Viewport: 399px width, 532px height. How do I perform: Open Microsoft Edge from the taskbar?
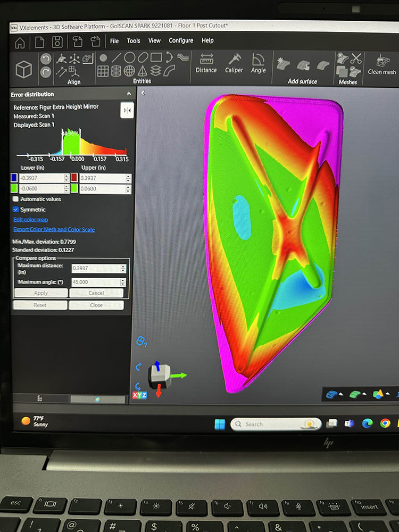coord(368,423)
